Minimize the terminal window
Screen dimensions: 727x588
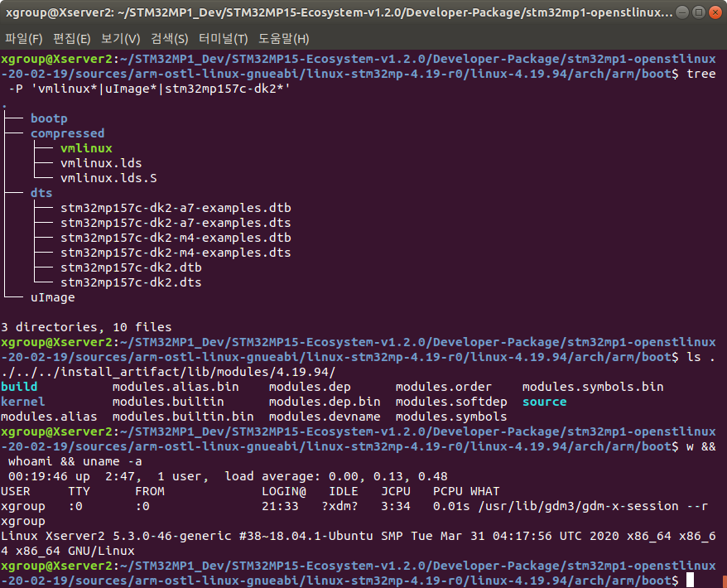click(682, 12)
